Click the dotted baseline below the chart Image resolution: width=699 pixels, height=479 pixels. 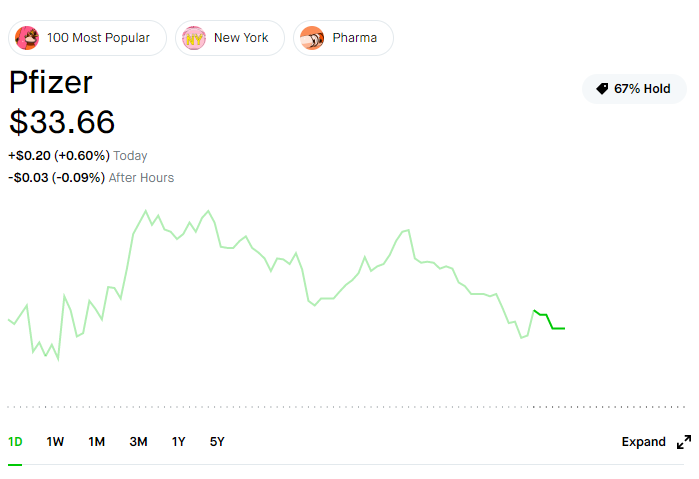tap(346, 407)
